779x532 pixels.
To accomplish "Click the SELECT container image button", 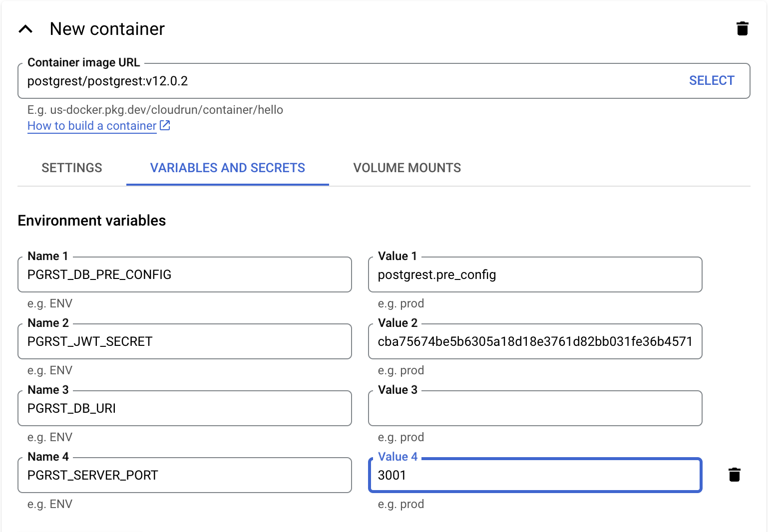I will pos(712,80).
